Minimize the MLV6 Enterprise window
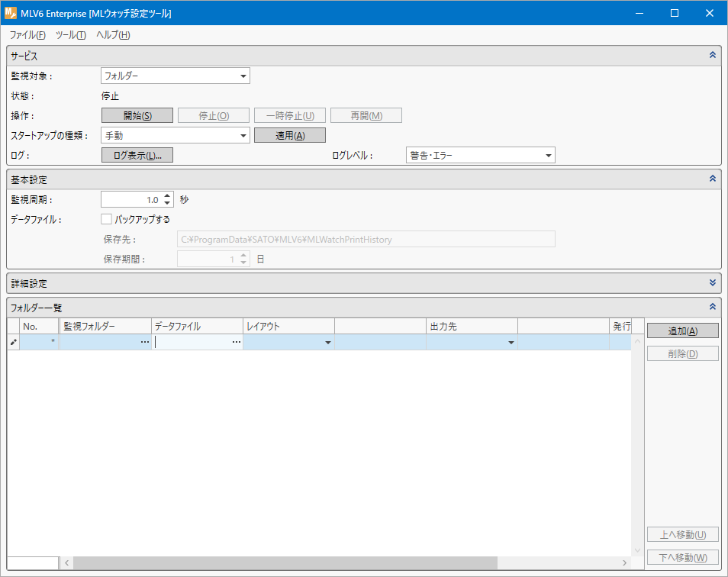728x577 pixels. pyautogui.click(x=639, y=13)
